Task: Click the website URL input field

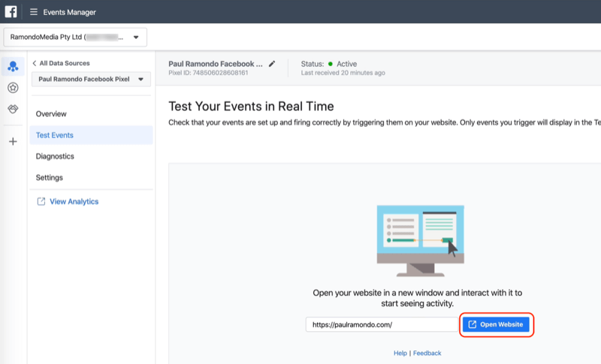Action: pyautogui.click(x=382, y=324)
